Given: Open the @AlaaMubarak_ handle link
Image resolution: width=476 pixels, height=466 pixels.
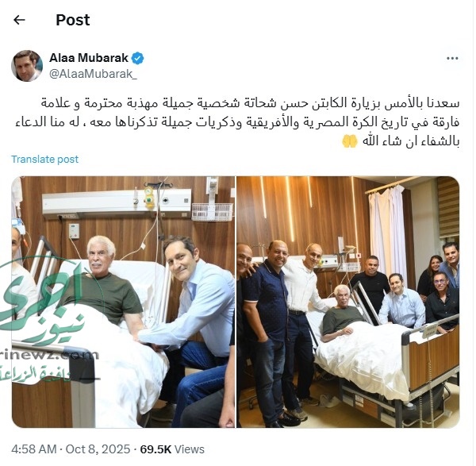Looking at the screenshot, I should coord(93,74).
